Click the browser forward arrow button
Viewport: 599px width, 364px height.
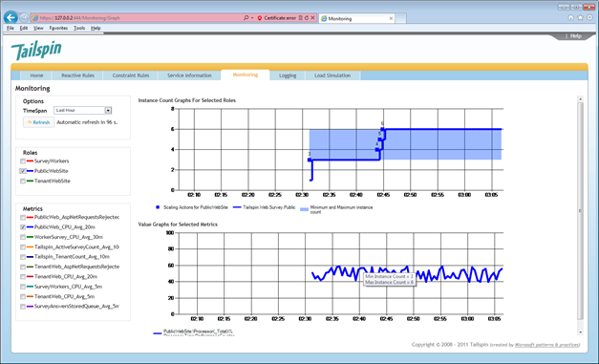(24, 17)
